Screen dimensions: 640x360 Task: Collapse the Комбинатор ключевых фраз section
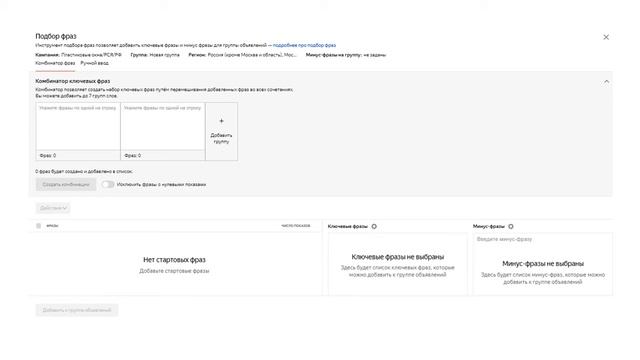(x=607, y=82)
